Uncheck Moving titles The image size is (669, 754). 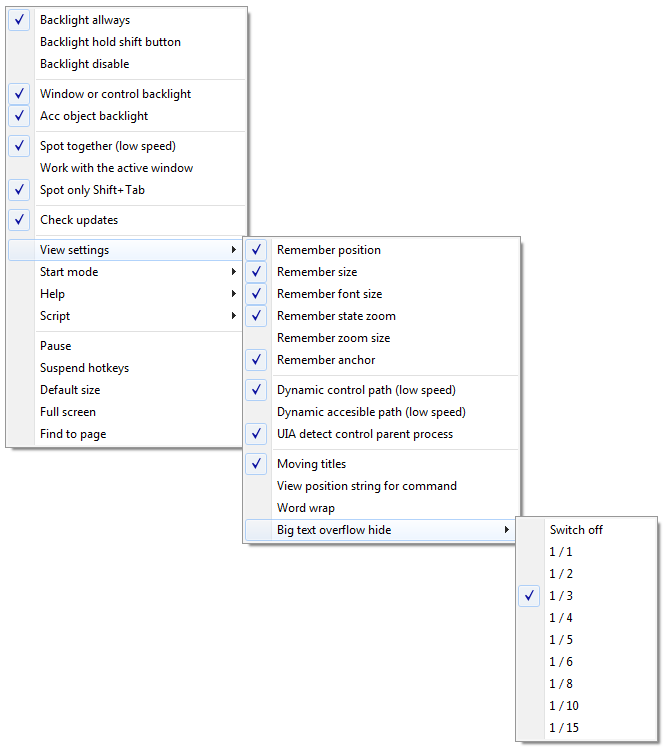click(382, 464)
